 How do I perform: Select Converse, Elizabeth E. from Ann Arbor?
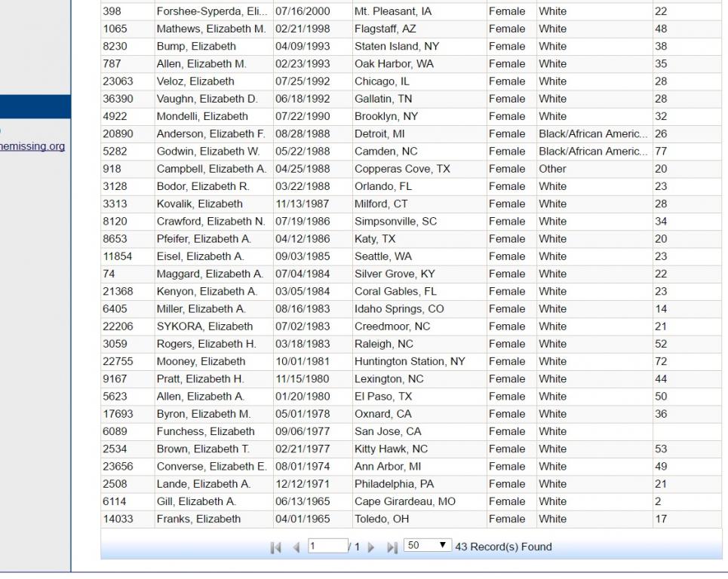click(211, 466)
